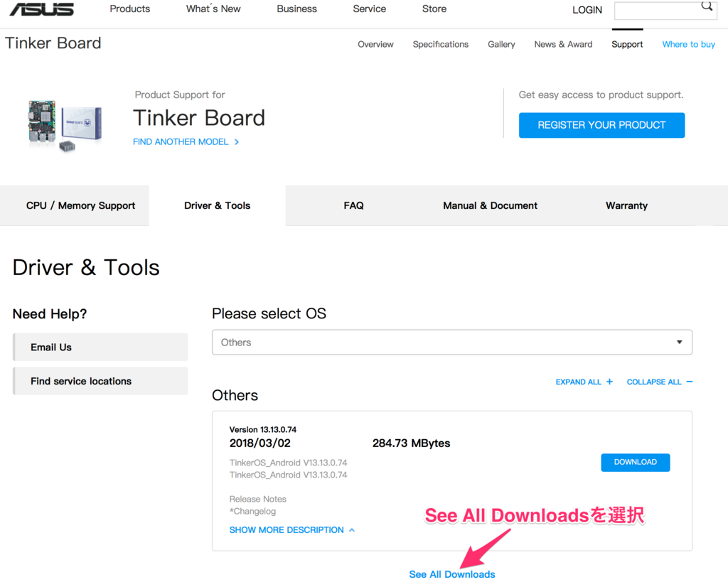728x582 pixels.
Task: Click the 2018/03/02 release date
Action: [260, 443]
